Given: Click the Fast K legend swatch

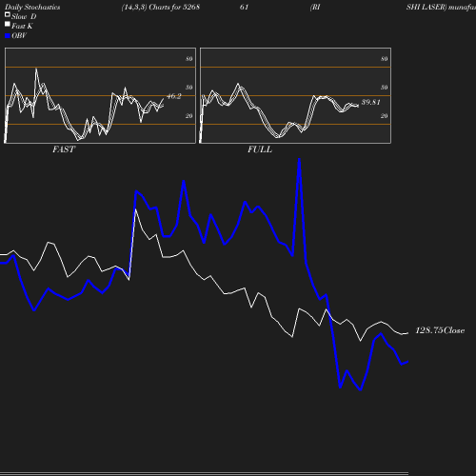Looking at the screenshot, I should [x=8, y=24].
